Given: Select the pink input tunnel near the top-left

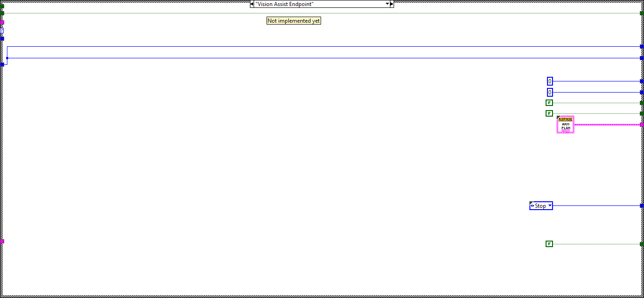Looking at the screenshot, I should tap(2, 22).
